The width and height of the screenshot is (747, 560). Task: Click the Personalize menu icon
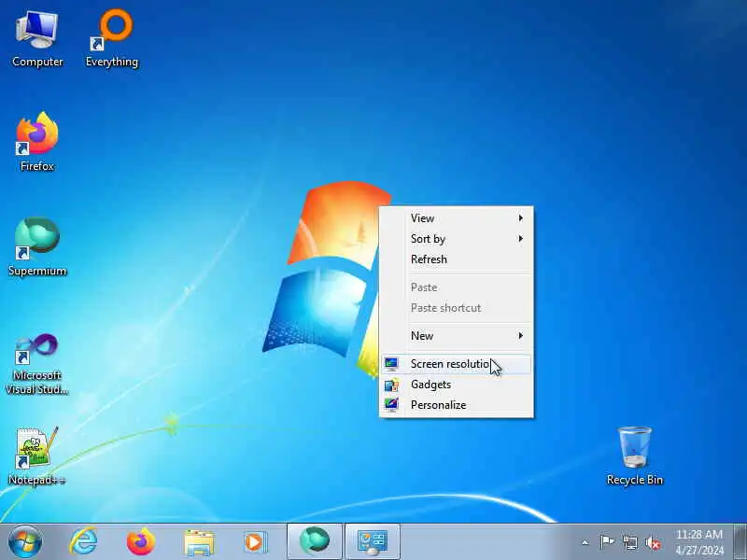click(391, 405)
